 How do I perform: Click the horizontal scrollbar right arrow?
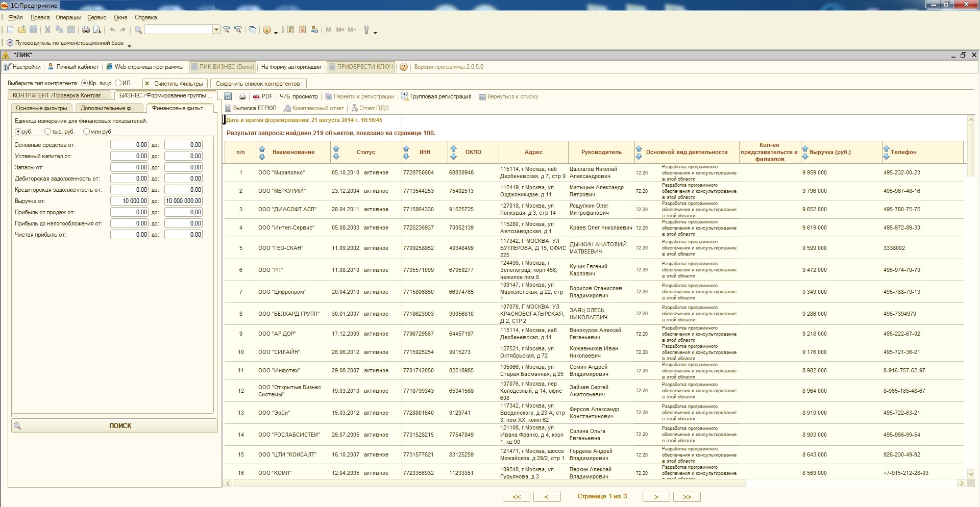[962, 483]
